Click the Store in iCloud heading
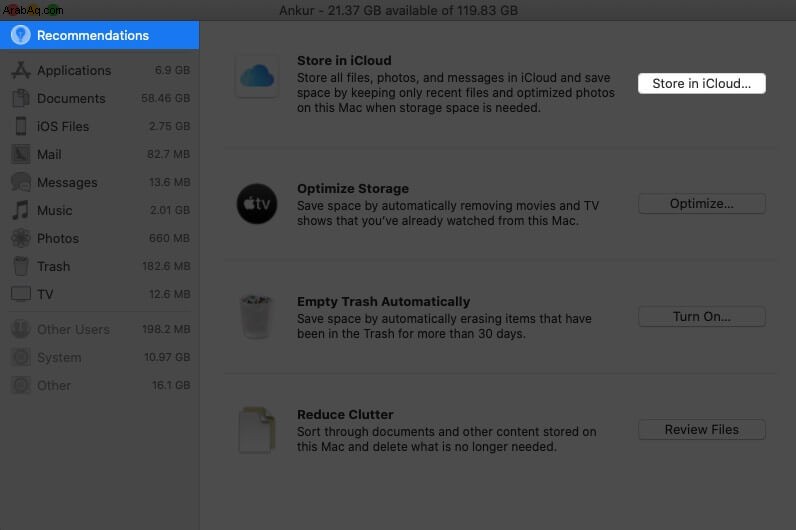 [344, 60]
